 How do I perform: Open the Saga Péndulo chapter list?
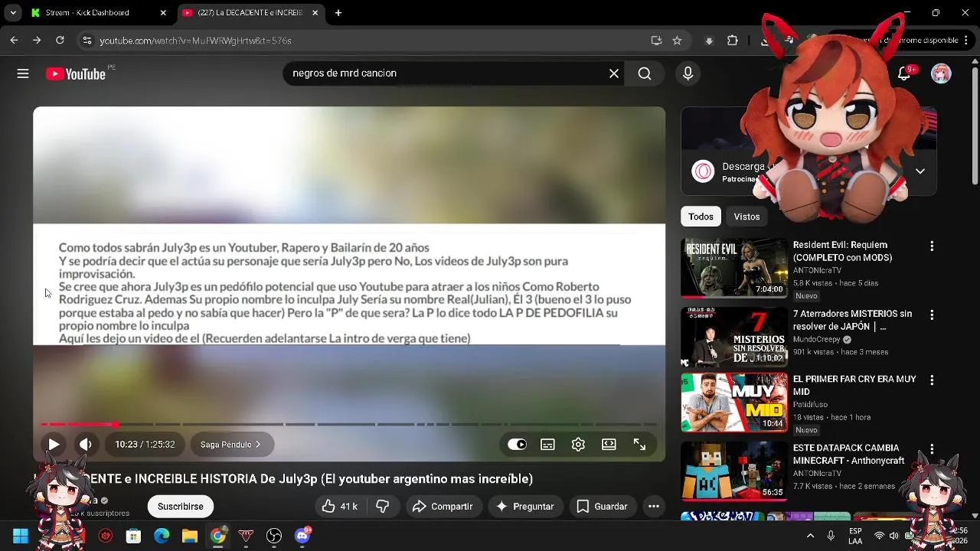click(x=230, y=445)
